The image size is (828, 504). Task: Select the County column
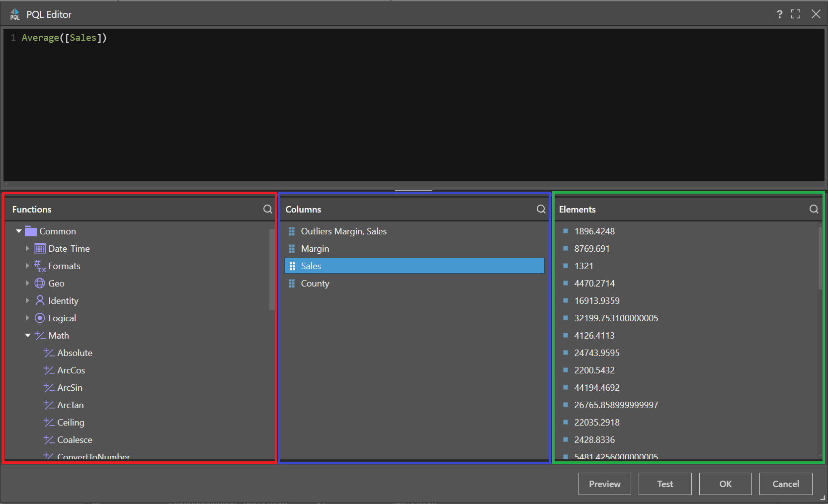point(315,283)
